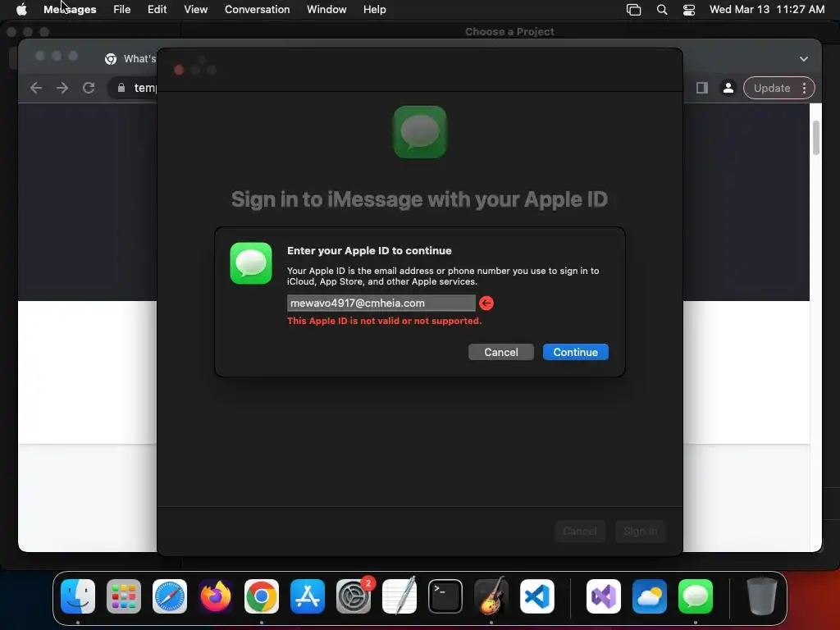Open the Apple menu
Image resolution: width=840 pixels, height=630 pixels.
pyautogui.click(x=21, y=9)
